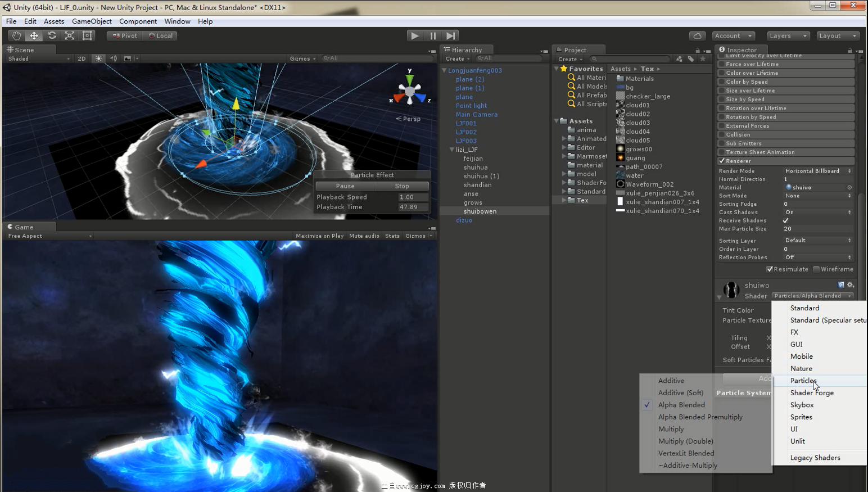Select the Move tool
868x492 pixels.
click(x=34, y=35)
